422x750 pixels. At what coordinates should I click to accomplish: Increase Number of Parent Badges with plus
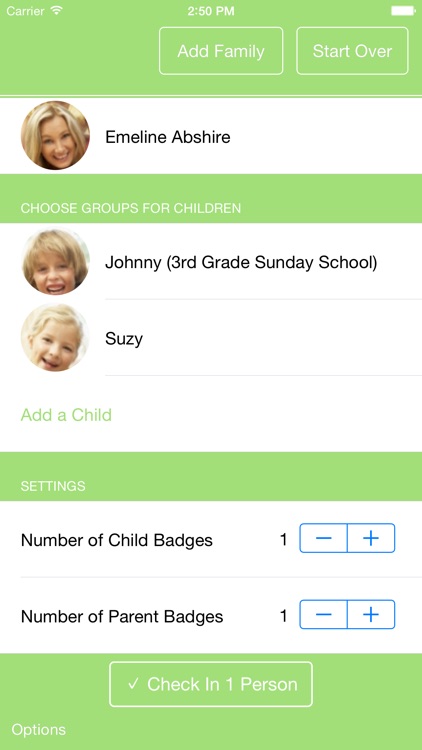point(371,615)
